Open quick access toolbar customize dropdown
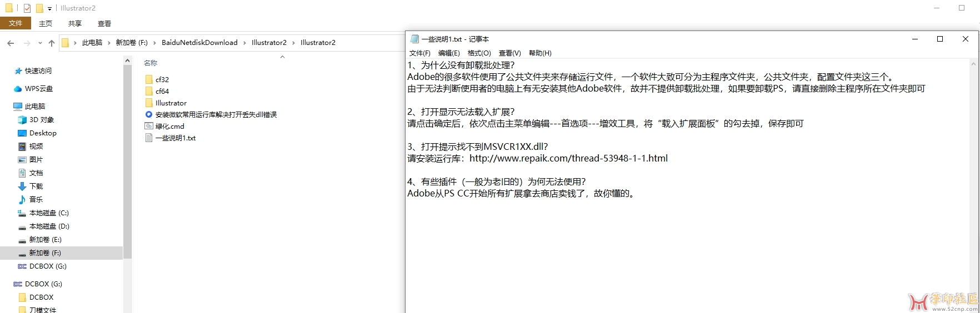Viewport: 980px width, 313px height. click(49, 8)
